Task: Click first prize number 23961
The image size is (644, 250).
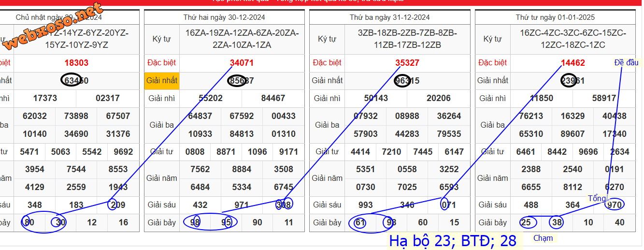Action: pyautogui.click(x=572, y=81)
